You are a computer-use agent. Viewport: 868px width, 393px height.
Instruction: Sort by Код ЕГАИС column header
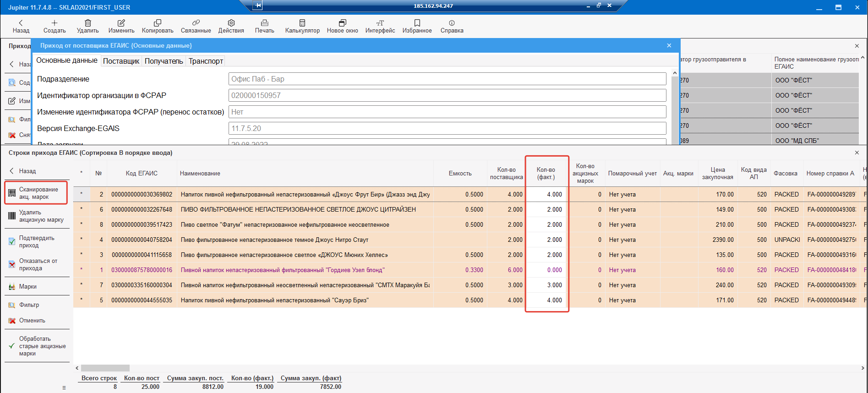coord(142,173)
